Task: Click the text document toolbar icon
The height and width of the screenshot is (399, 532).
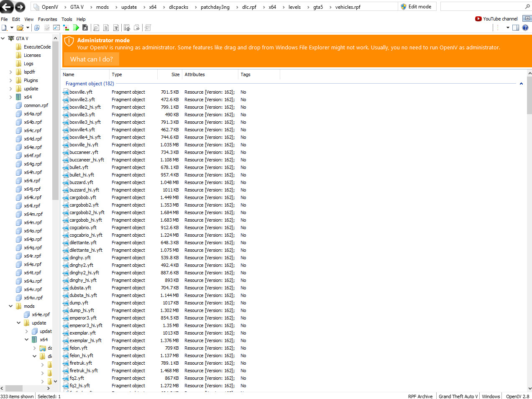Action: click(x=106, y=28)
